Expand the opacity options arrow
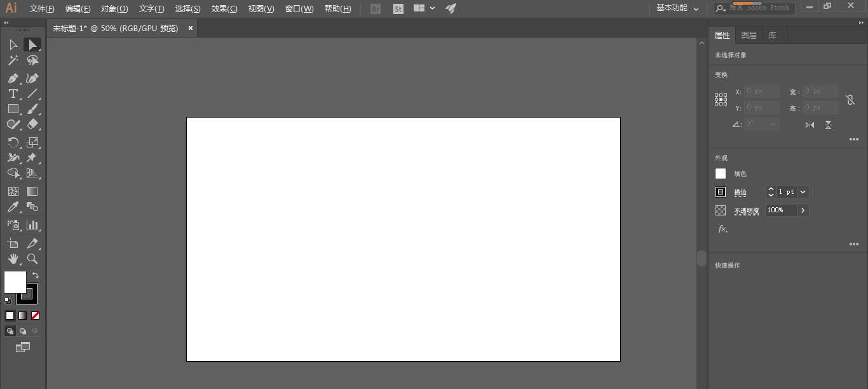Image resolution: width=868 pixels, height=389 pixels. point(803,210)
